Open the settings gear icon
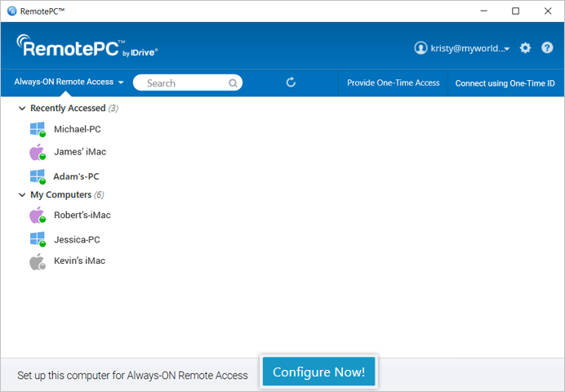Image resolution: width=565 pixels, height=392 pixels. click(525, 48)
